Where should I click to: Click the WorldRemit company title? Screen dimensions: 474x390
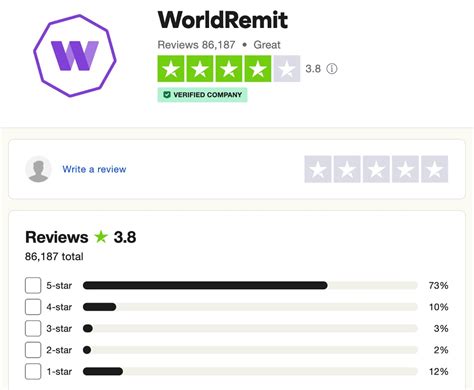223,20
